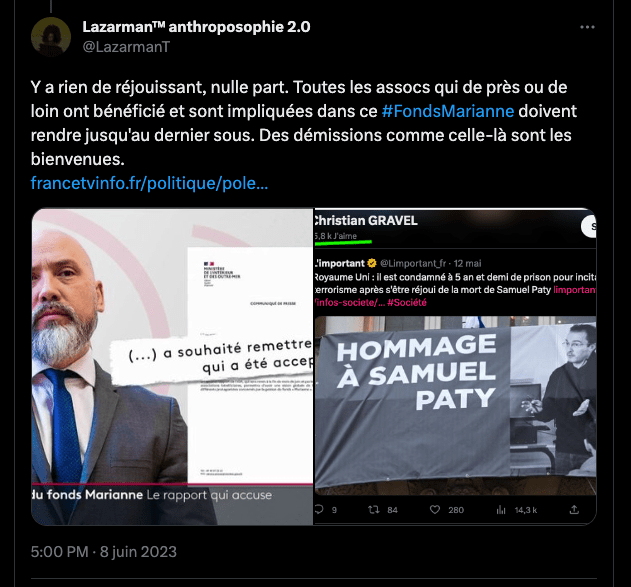Click the retweet icon showing 84
Image resolution: width=631 pixels, height=587 pixels.
[x=374, y=510]
